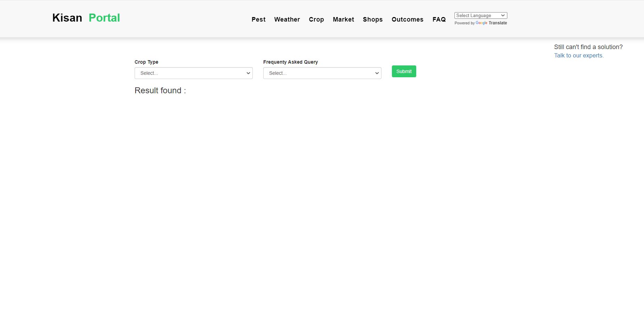
Task: Click the Result found heading
Action: 160,90
